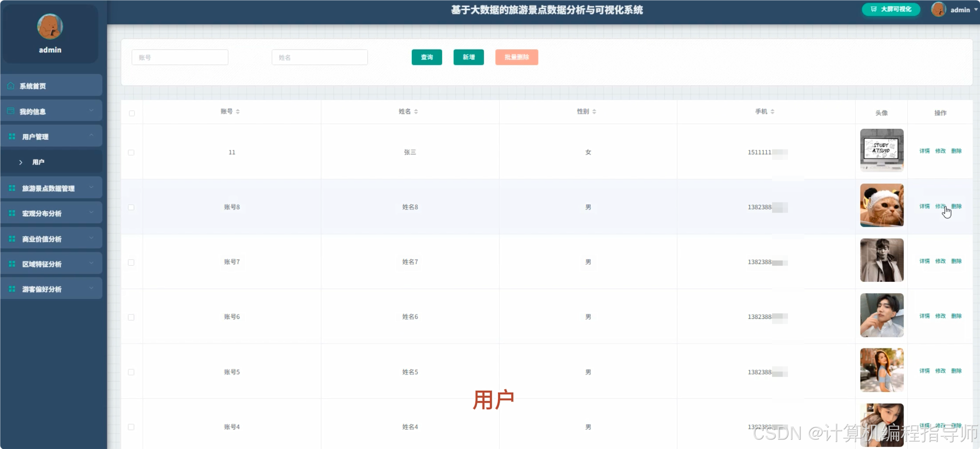The image size is (980, 449).
Task: Click the 商业价值分析 sidebar icon
Action: point(11,238)
